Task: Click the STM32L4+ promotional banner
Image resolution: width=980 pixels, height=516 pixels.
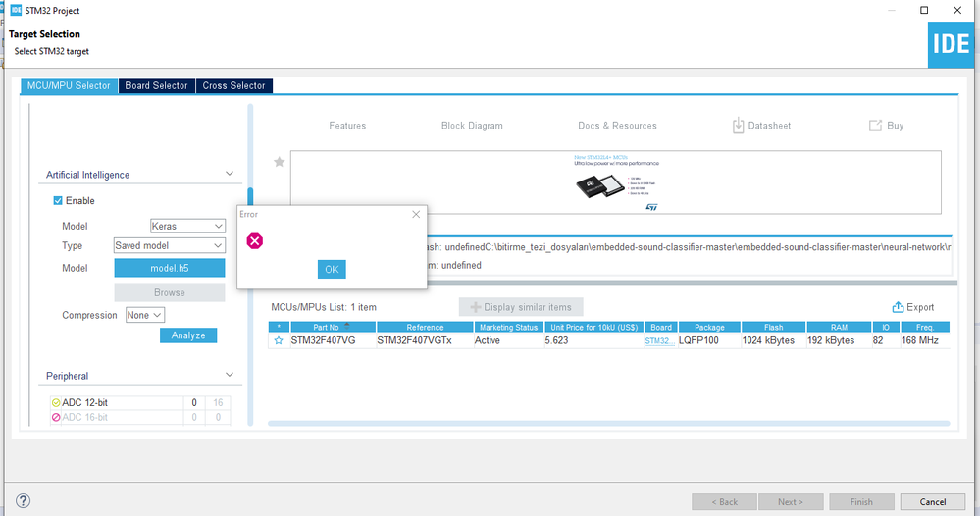Action: click(x=616, y=182)
